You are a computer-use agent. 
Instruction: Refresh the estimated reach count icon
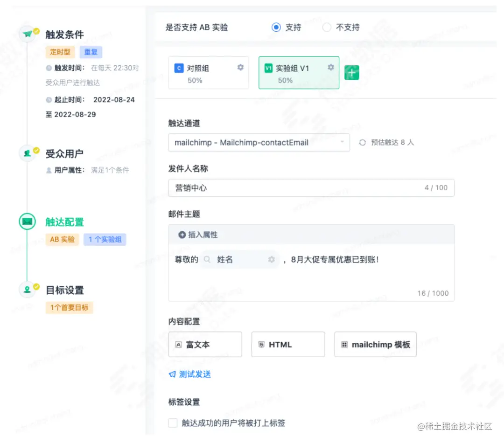pos(363,142)
